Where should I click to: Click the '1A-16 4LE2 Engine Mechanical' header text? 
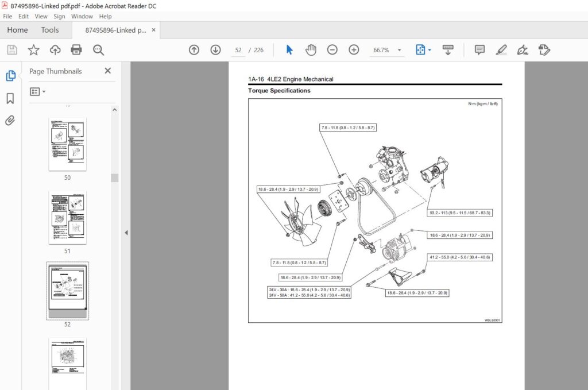click(291, 79)
